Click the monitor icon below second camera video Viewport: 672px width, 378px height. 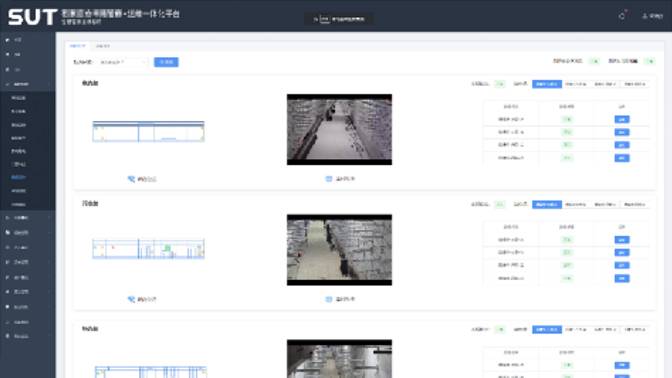329,299
